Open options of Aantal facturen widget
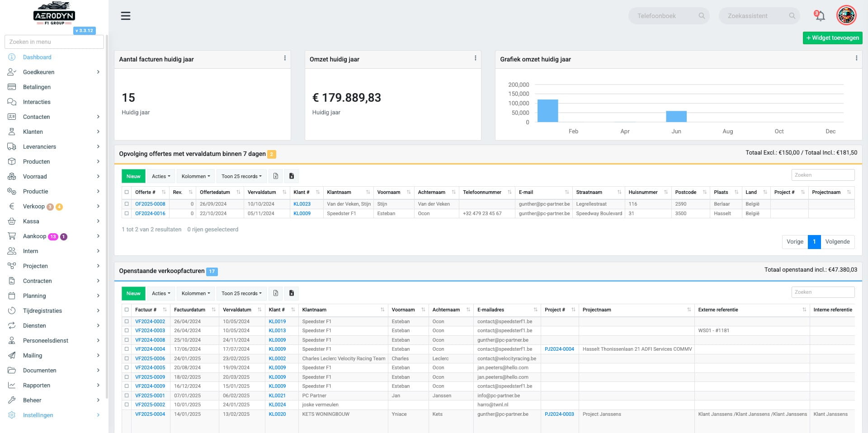The width and height of the screenshot is (868, 433). [x=285, y=58]
